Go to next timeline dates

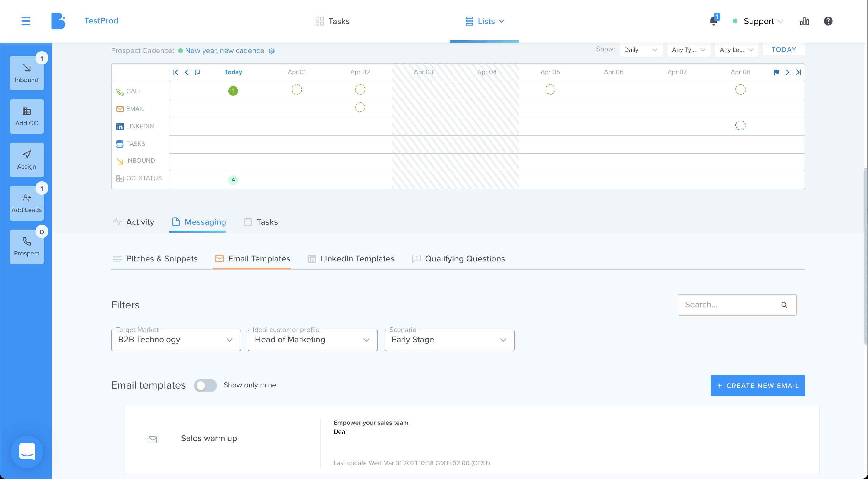click(x=788, y=72)
